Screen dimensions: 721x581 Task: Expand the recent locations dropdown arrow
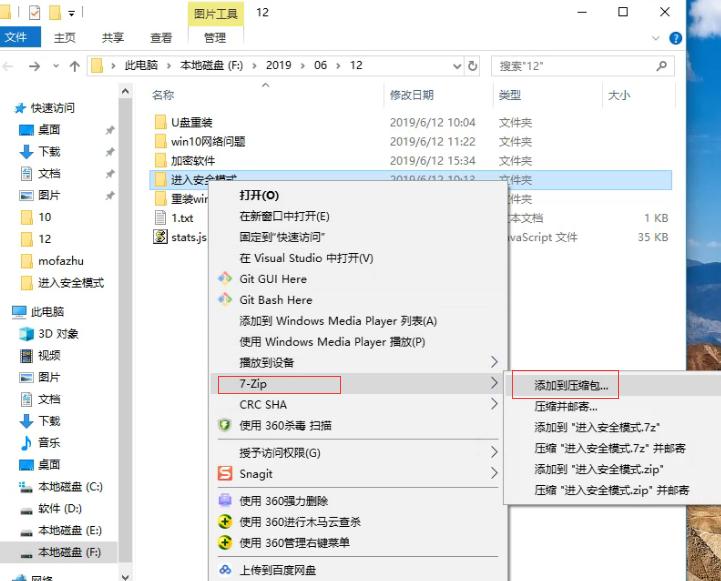56,66
